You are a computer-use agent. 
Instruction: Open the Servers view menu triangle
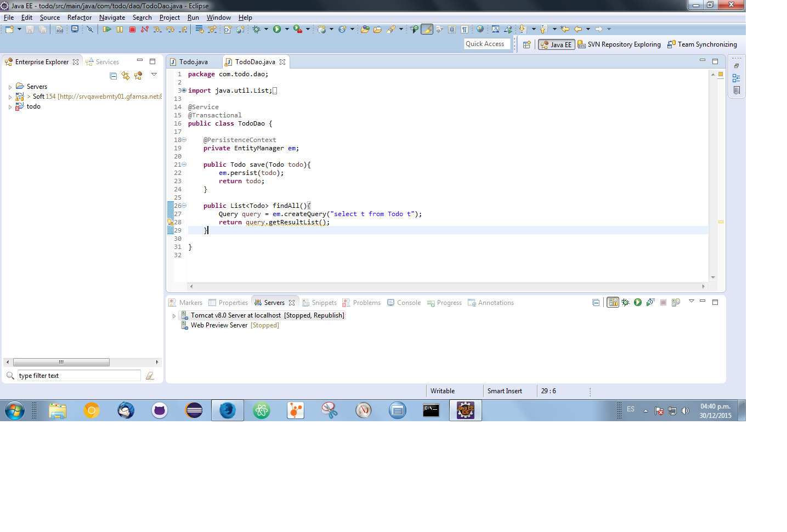692,301
